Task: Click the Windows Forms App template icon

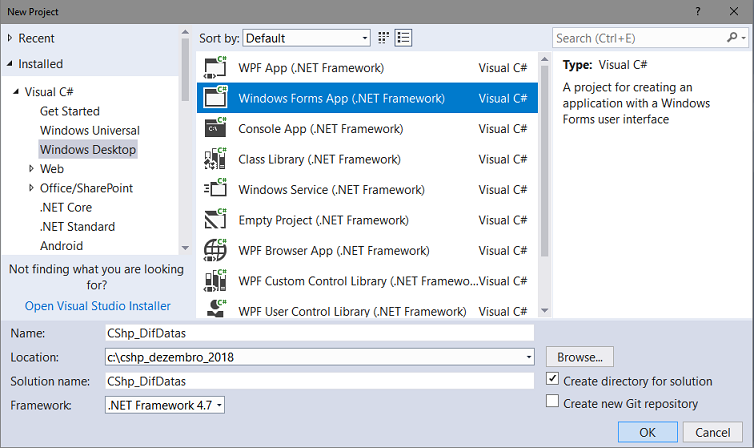Action: point(215,98)
